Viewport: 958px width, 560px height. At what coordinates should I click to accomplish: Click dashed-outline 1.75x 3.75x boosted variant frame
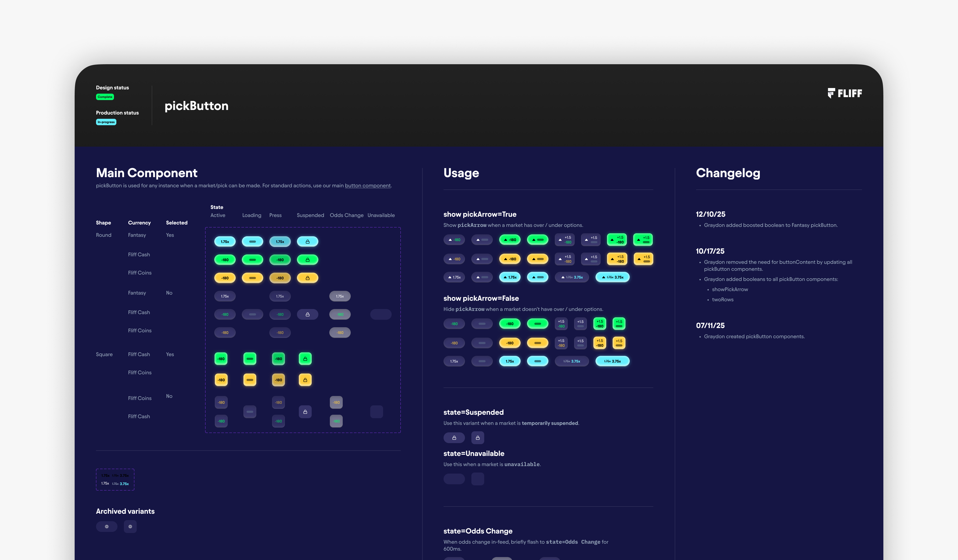click(115, 479)
